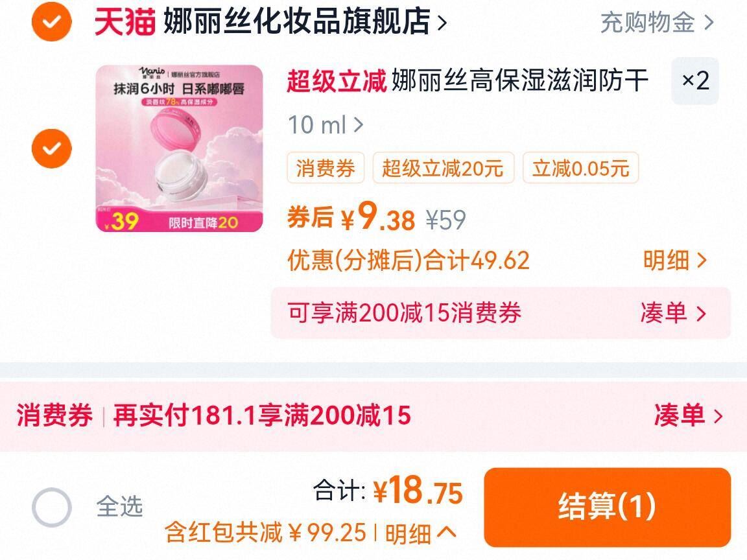Open 明细 next to 优惠合计49.62
The image size is (747, 560).
(x=674, y=261)
